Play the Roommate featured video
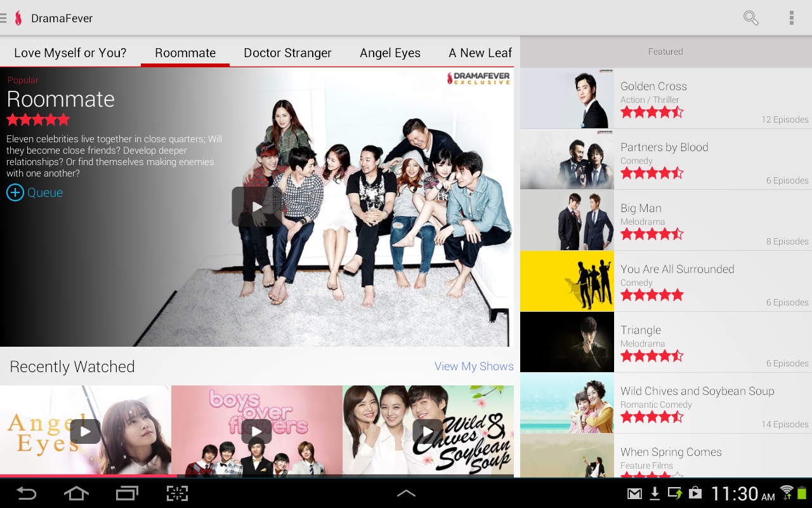Viewport: 812px width, 508px height. point(256,206)
